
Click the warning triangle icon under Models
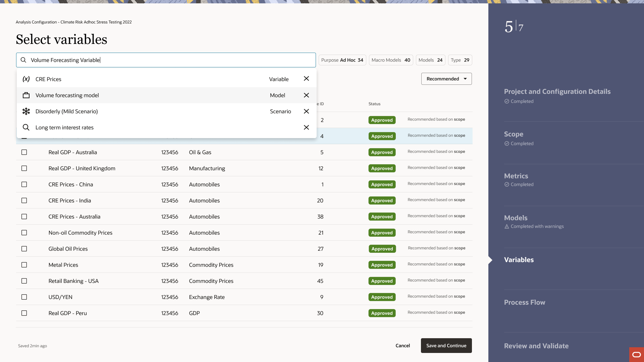click(506, 226)
